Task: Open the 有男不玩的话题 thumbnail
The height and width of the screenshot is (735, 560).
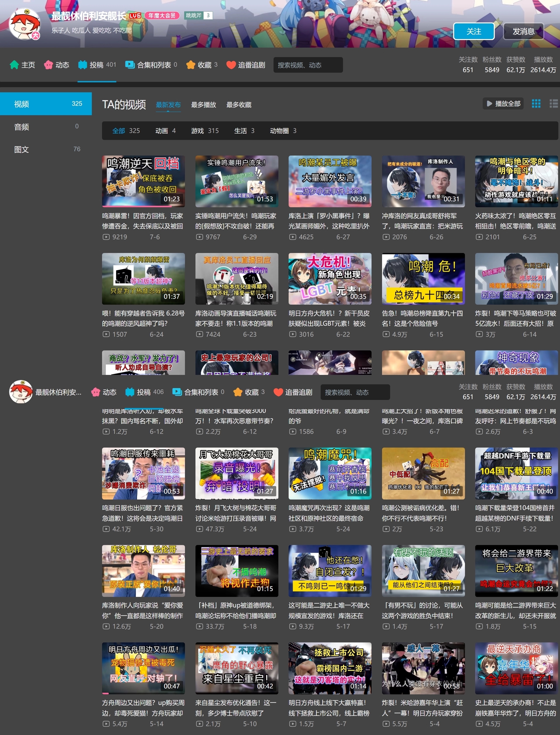Action: click(423, 571)
